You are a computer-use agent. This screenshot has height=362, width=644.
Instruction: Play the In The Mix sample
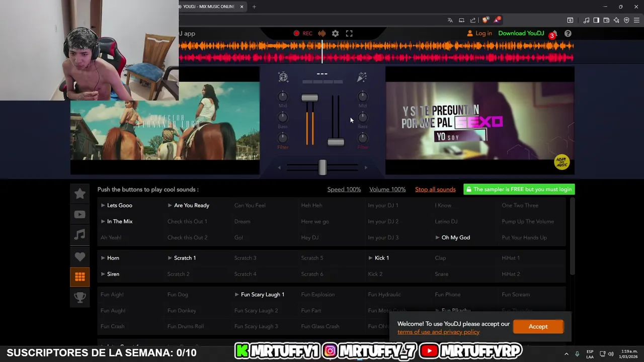click(x=117, y=221)
